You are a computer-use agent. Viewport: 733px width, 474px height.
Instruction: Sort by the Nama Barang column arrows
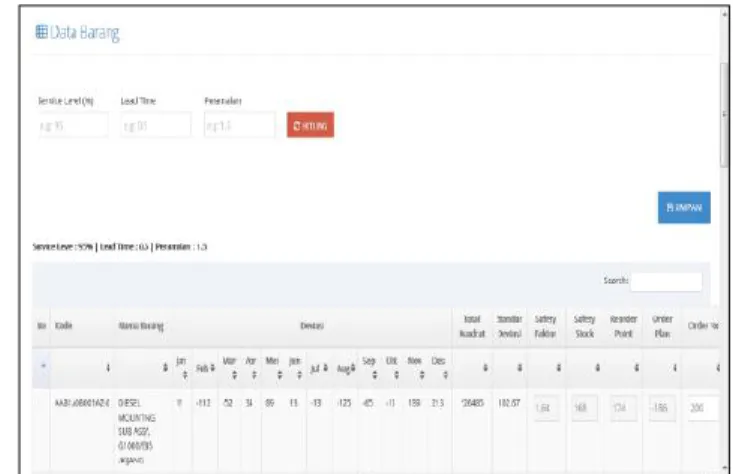click(x=165, y=368)
